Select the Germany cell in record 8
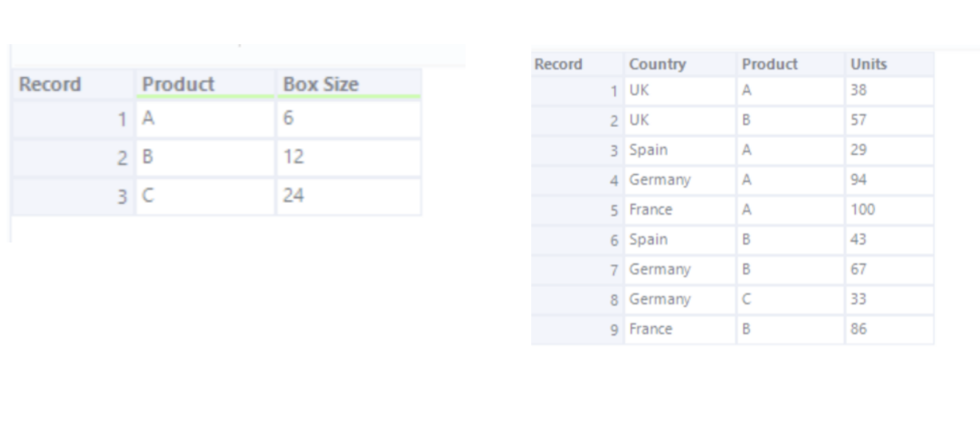The width and height of the screenshot is (980, 435). point(680,299)
